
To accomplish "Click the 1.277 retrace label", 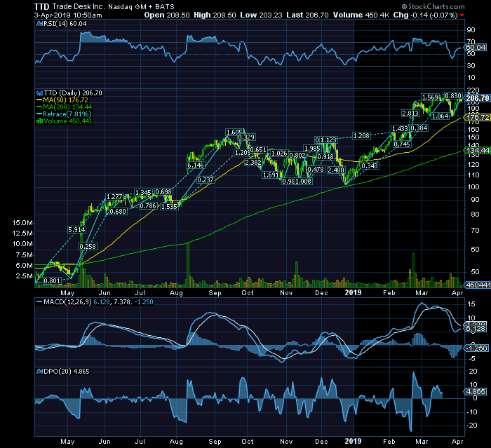I will click(114, 197).
